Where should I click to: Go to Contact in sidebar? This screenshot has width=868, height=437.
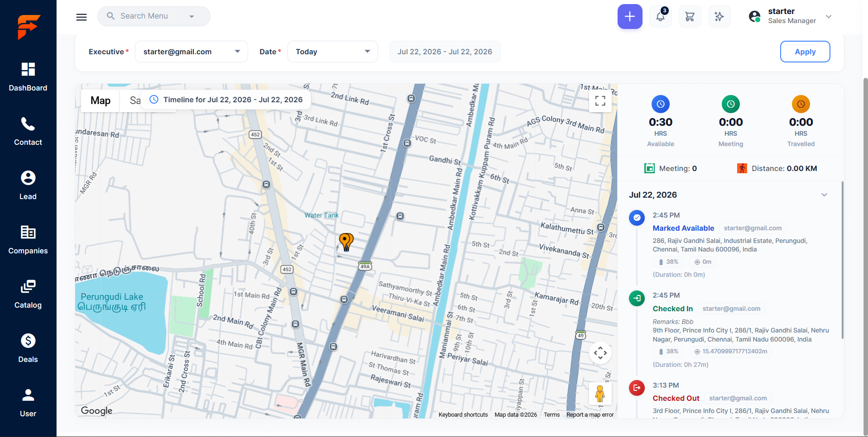click(x=28, y=132)
